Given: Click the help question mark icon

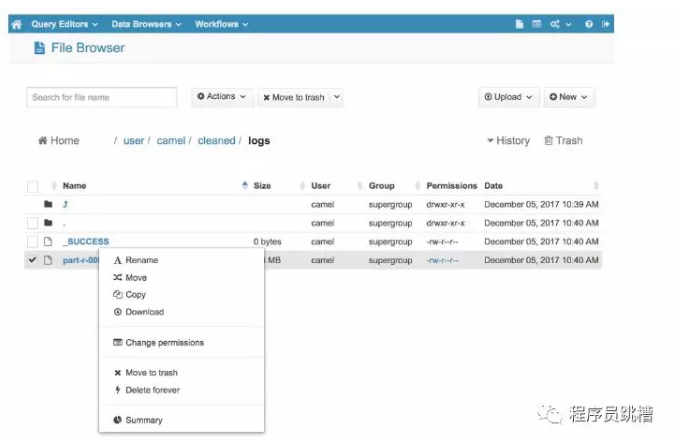Looking at the screenshot, I should pos(589,24).
